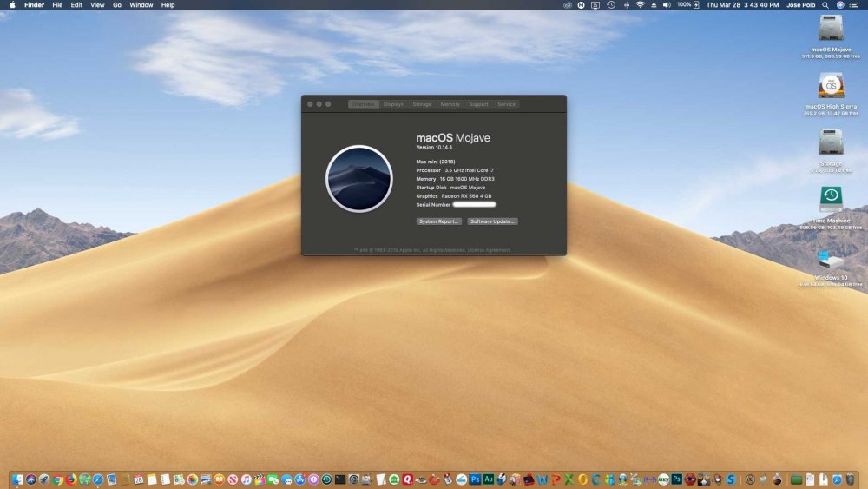This screenshot has height=489, width=868.
Task: Open the News app in Dock
Action: [x=233, y=479]
